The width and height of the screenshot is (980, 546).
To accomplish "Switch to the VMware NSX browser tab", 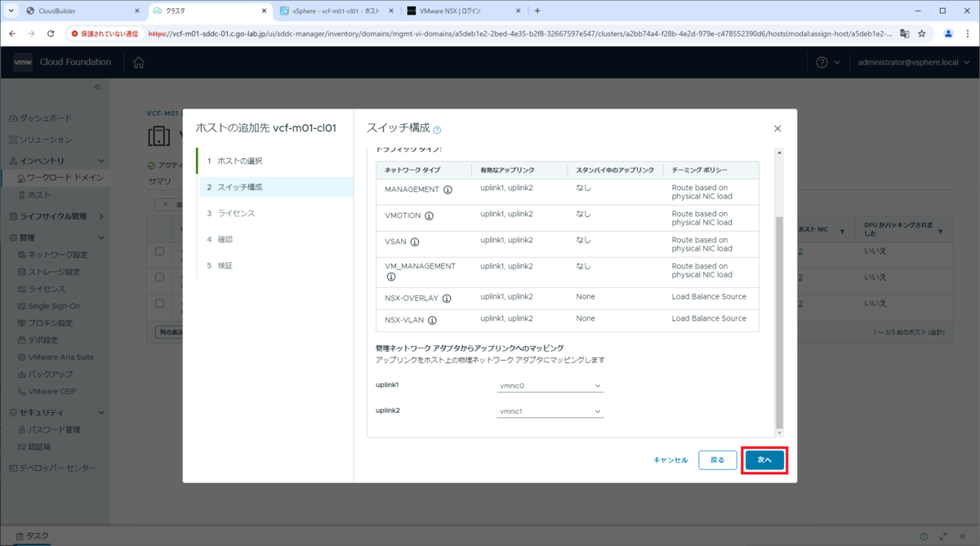I will click(462, 11).
